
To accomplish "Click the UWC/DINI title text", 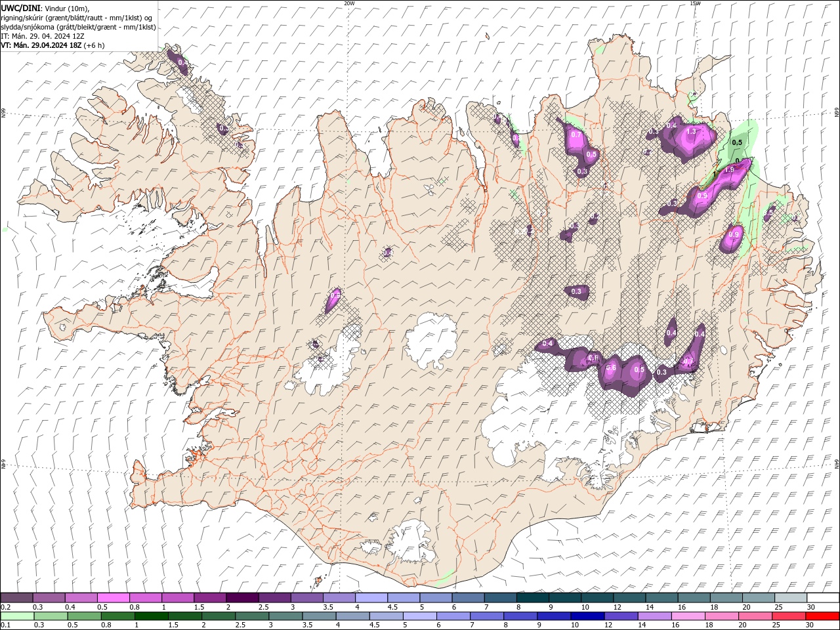I will [21, 8].
